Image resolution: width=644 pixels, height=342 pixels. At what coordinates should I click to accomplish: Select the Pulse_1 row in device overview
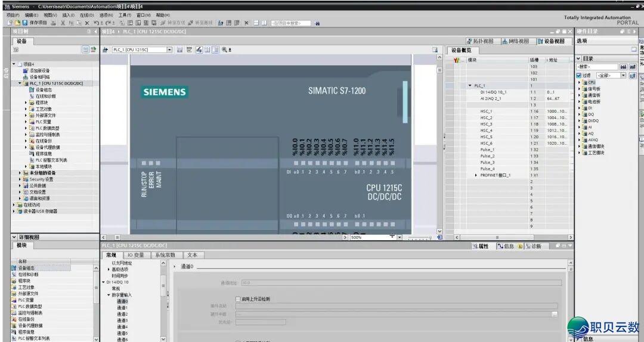click(509, 150)
